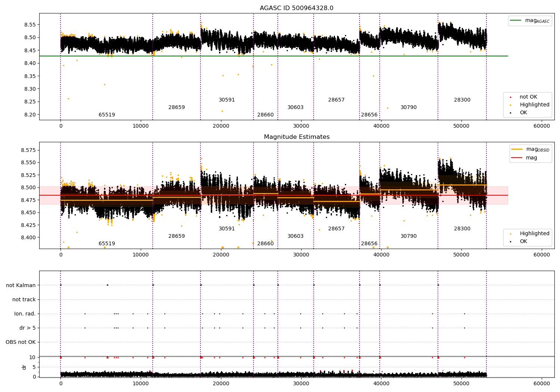Click the Magnitude Estimates subplot title
Image resolution: width=560 pixels, height=392 pixels.
click(296, 137)
